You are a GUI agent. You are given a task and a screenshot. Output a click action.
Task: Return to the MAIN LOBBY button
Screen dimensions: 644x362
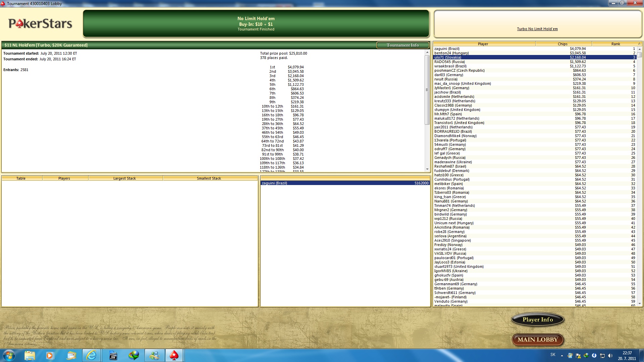537,340
